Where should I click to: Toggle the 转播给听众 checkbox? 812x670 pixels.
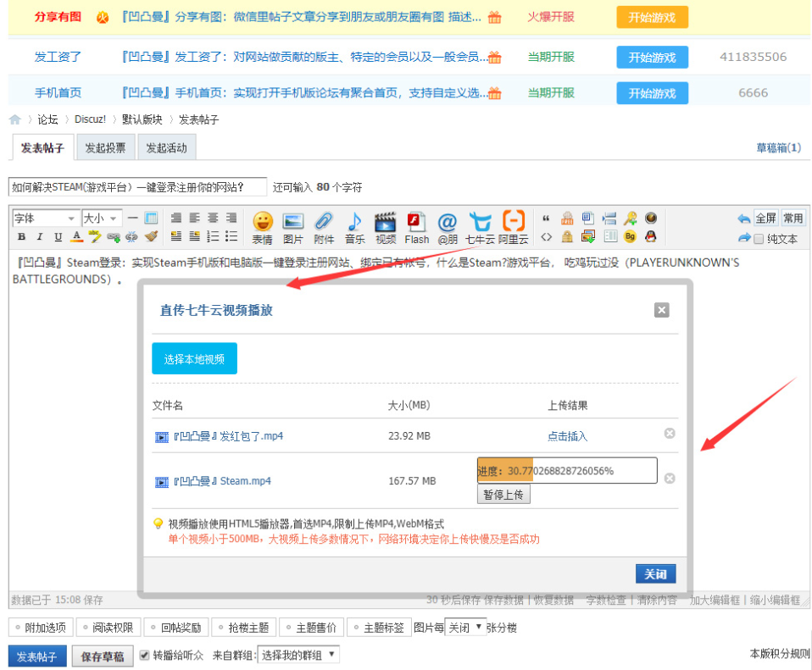tap(144, 655)
